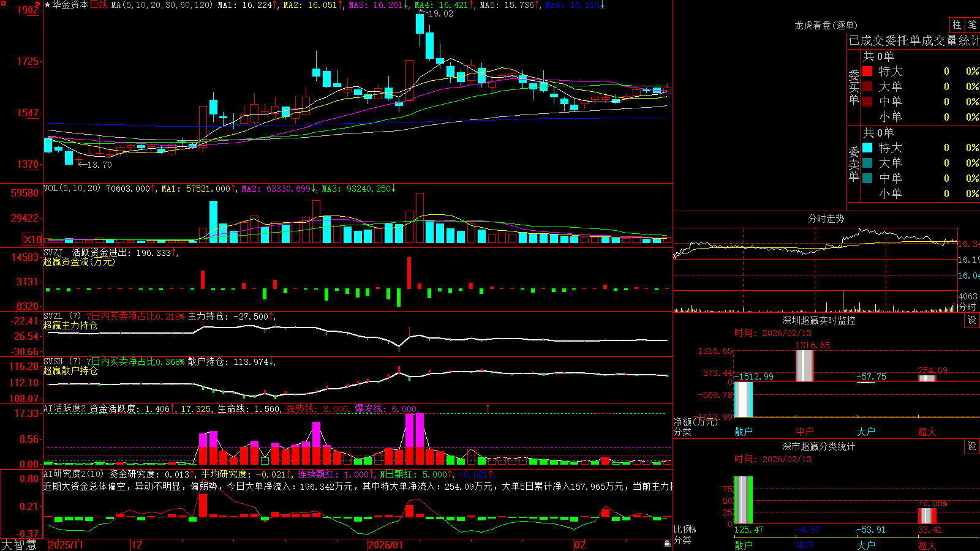Click the X10 volume scale box

pyautogui.click(x=32, y=239)
